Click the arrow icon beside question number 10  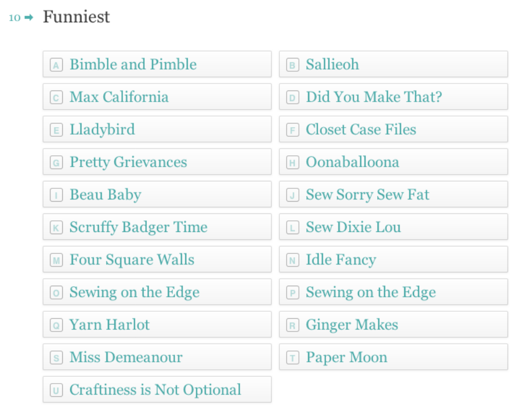(29, 18)
